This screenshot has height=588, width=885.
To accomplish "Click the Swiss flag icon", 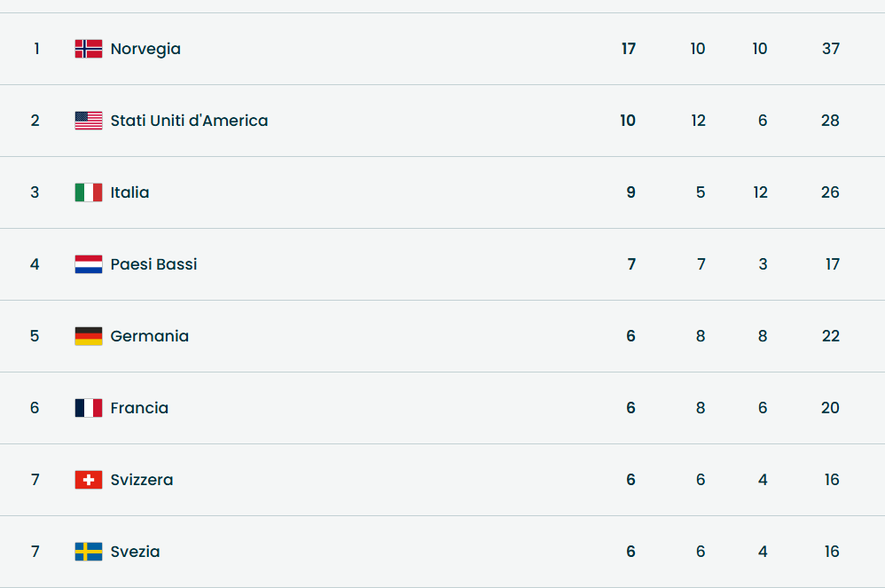I will pyautogui.click(x=89, y=480).
